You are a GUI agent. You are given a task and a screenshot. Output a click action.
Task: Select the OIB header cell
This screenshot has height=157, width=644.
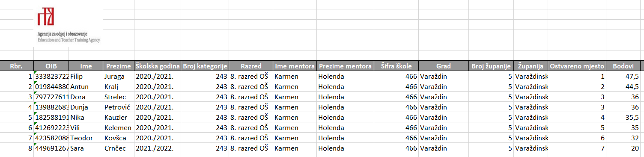[51, 66]
